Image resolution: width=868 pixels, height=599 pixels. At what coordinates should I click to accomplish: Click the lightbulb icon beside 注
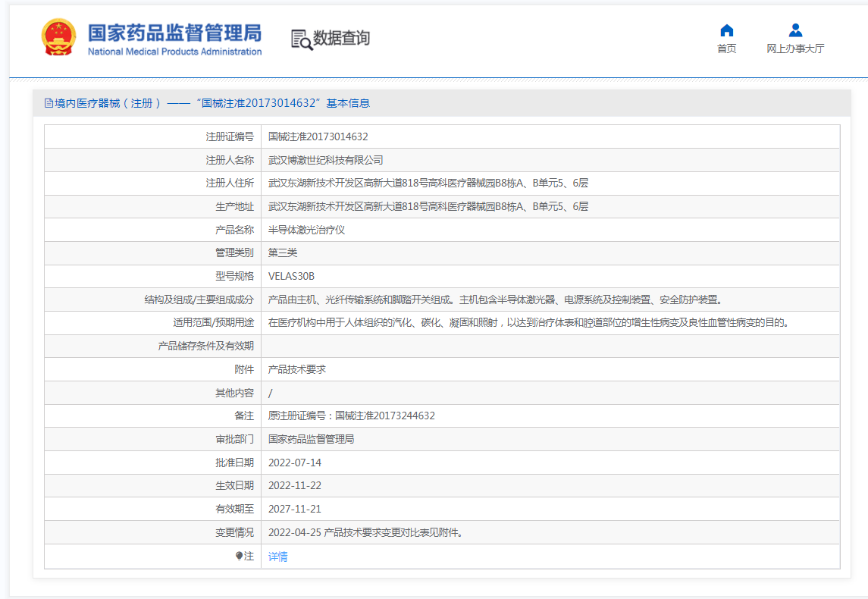[239, 556]
